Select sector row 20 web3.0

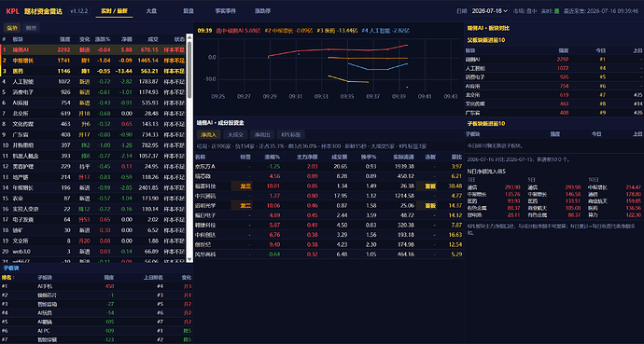click(93, 252)
